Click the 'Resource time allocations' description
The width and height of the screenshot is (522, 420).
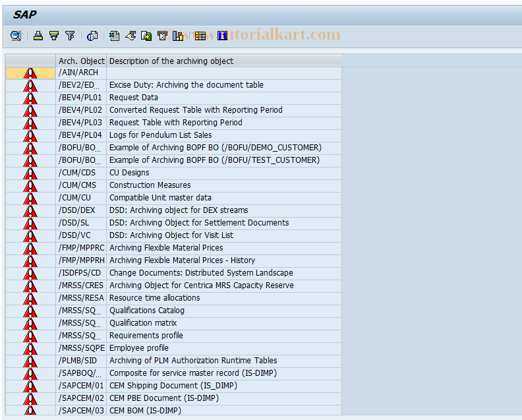click(x=155, y=298)
